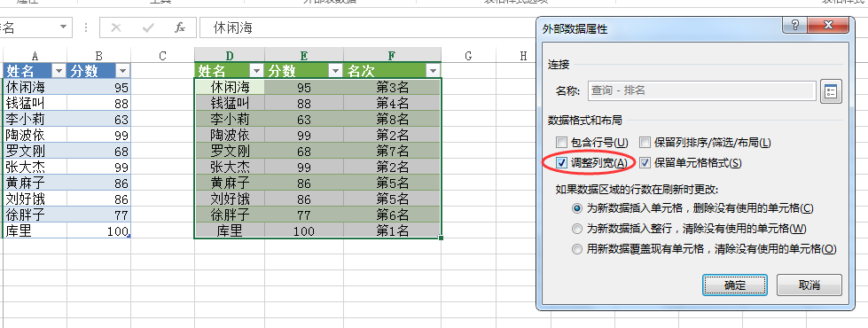
Task: Open the 名次 column filter dropdown
Action: (x=433, y=71)
